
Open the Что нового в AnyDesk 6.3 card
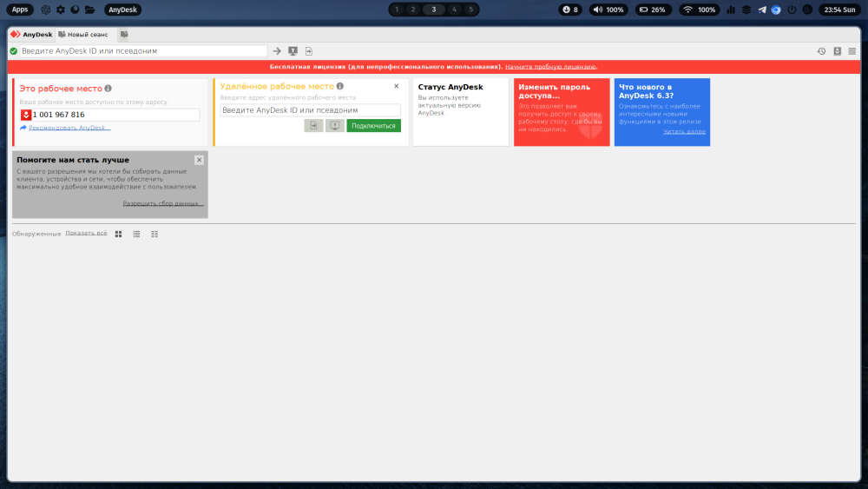662,112
